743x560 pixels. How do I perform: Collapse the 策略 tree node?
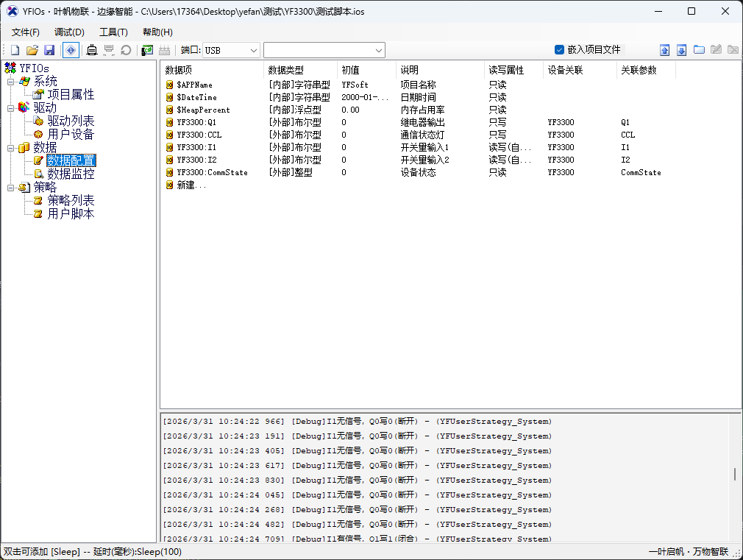click(x=10, y=188)
